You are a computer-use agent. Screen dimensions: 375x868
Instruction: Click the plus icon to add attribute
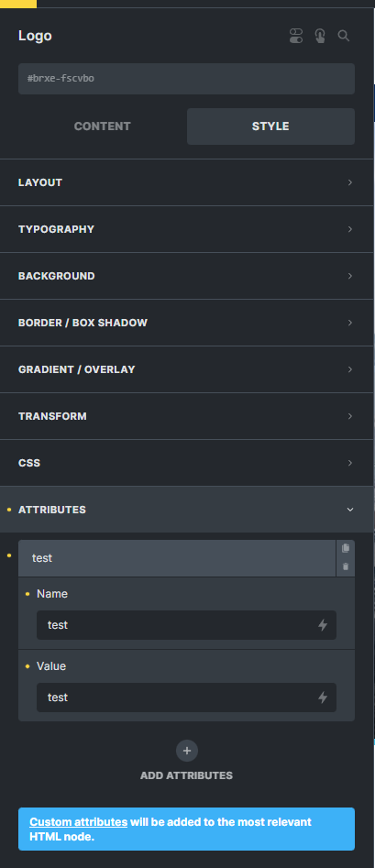[187, 751]
